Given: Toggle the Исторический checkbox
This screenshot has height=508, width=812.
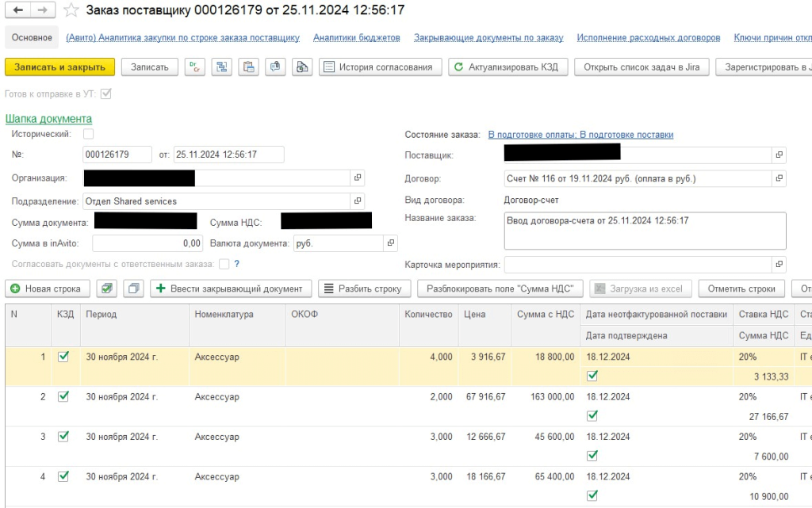Looking at the screenshot, I should click(89, 135).
